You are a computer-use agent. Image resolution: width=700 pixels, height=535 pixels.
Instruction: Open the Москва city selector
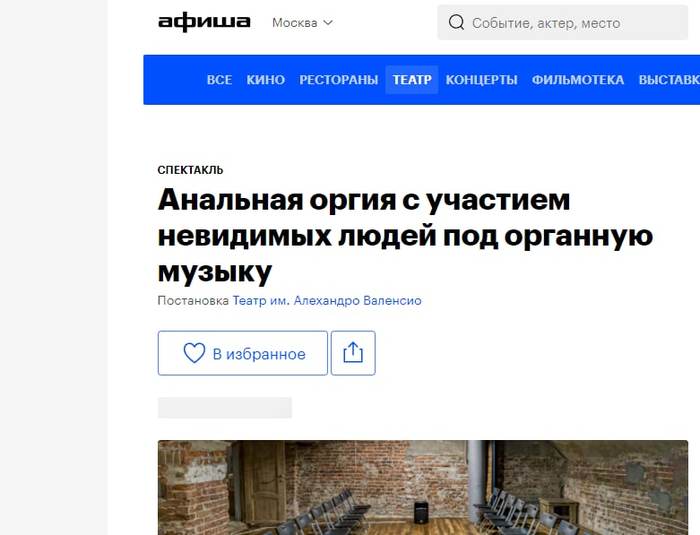[302, 22]
